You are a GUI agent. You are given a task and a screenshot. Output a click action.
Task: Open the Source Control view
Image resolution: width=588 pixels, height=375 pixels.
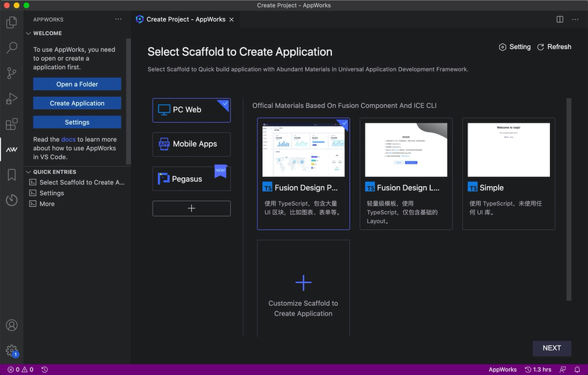click(12, 73)
